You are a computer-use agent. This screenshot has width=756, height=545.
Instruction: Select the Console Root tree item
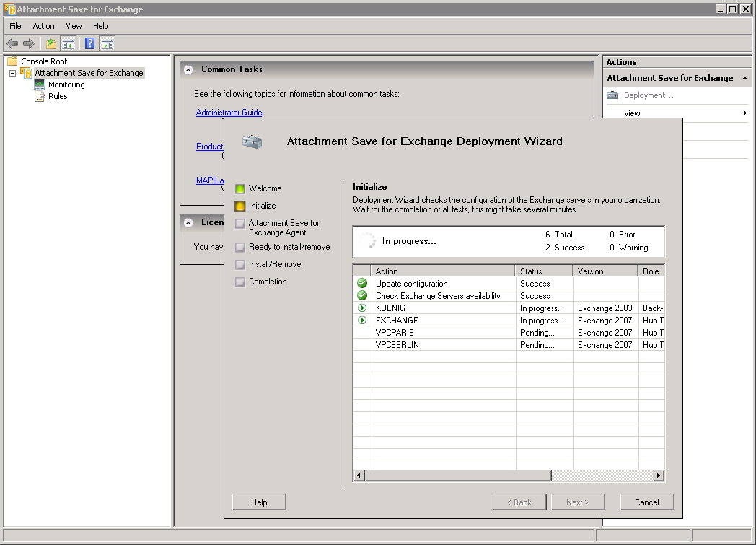44,61
